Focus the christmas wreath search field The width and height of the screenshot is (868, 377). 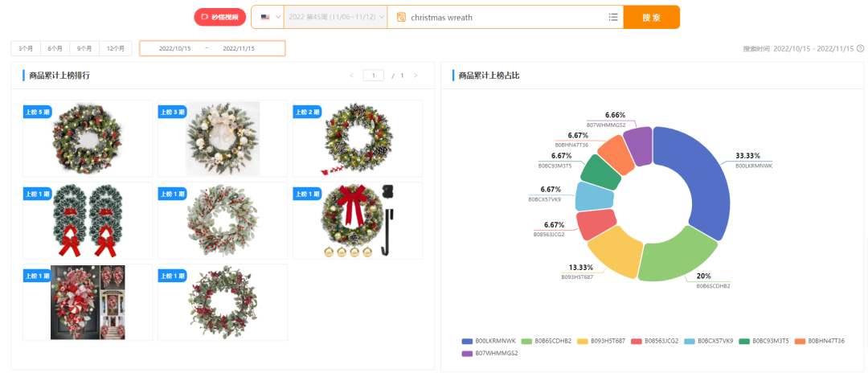[x=506, y=17]
